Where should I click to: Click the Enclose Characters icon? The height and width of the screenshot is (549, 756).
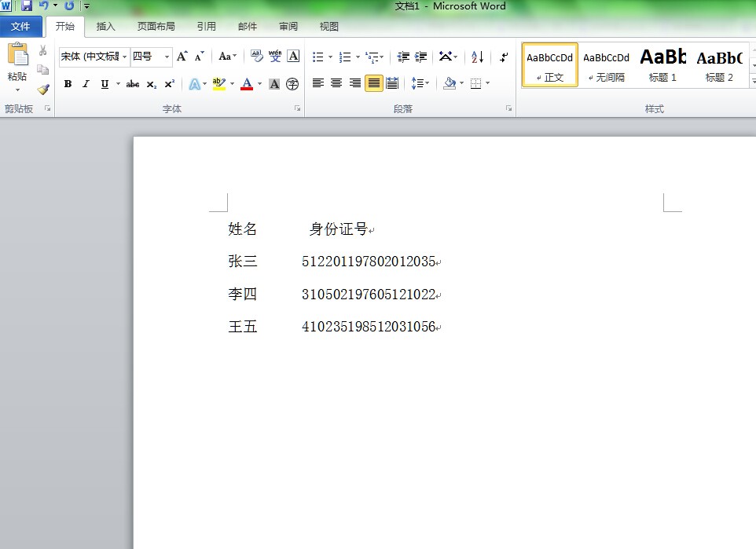tap(292, 84)
